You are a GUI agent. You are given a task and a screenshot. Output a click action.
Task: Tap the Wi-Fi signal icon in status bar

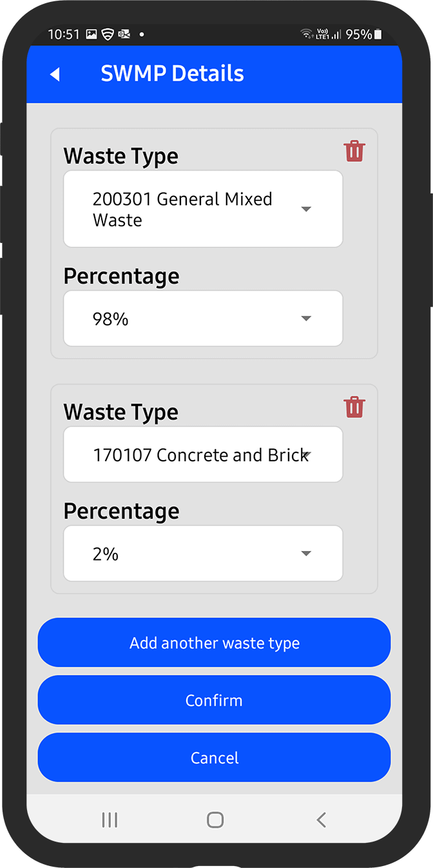[306, 34]
